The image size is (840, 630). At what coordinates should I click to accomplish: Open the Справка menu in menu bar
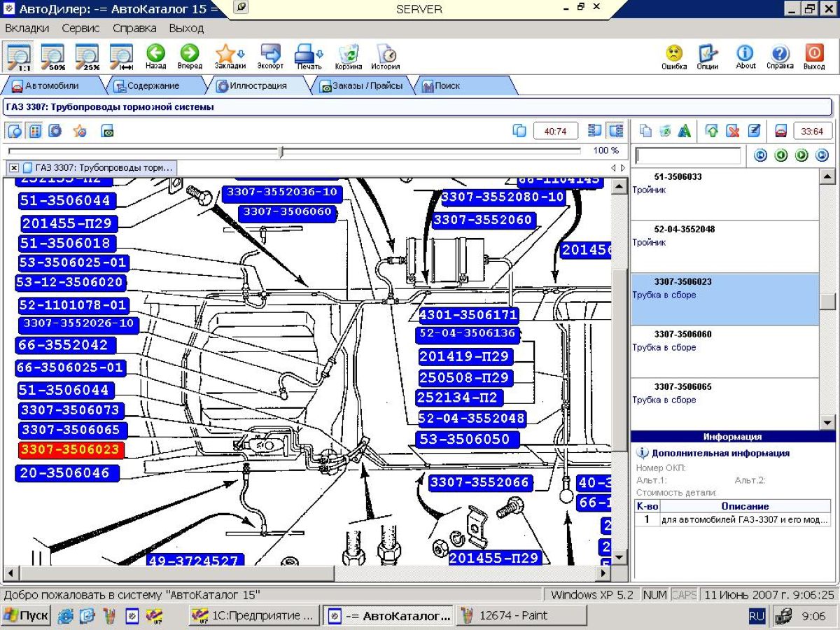[x=134, y=29]
